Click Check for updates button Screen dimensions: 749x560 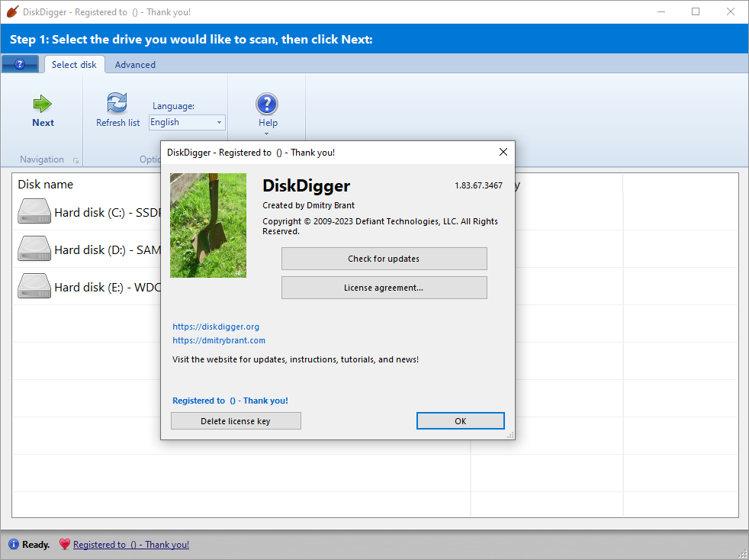click(384, 259)
